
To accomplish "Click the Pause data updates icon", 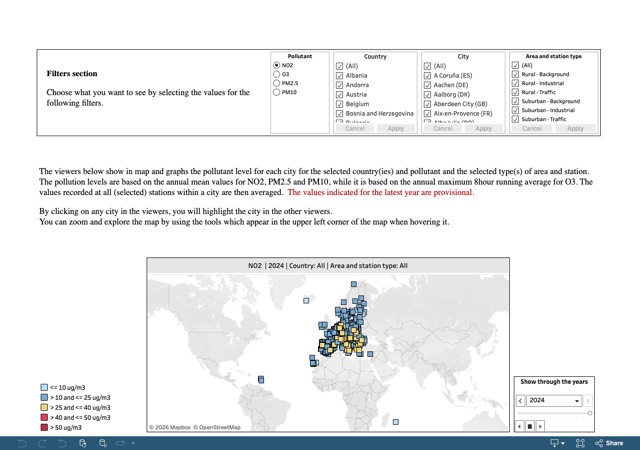I will point(102,443).
